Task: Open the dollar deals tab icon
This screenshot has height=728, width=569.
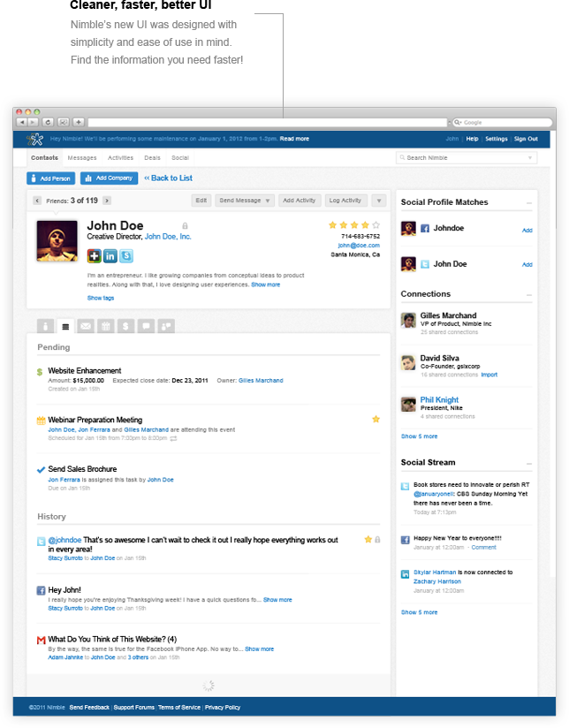Action: [x=125, y=326]
